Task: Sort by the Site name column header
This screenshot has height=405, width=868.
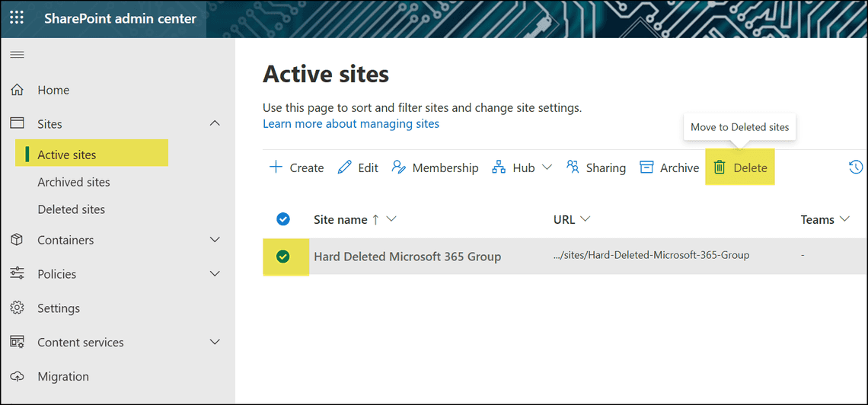Action: pos(340,220)
